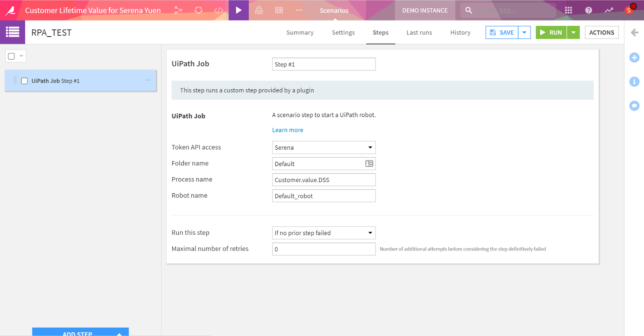
Task: Open the Last runs tab
Action: tap(419, 33)
